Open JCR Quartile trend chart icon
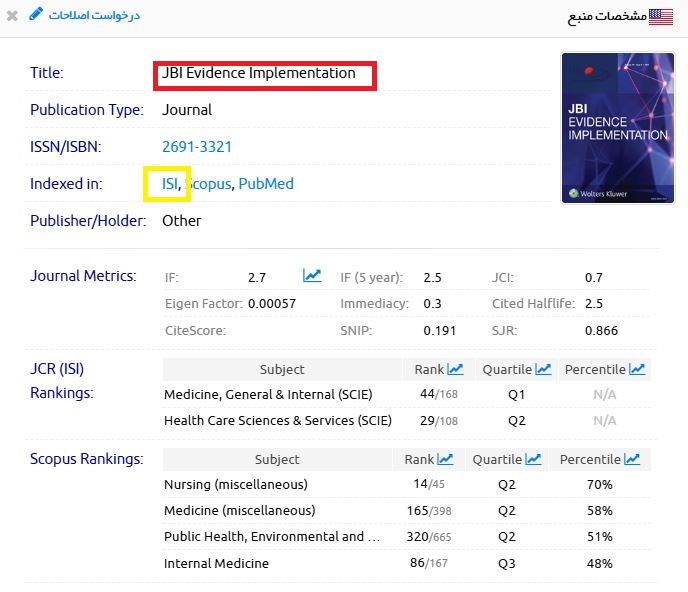Viewport: 688px width, 592px height. coord(543,369)
